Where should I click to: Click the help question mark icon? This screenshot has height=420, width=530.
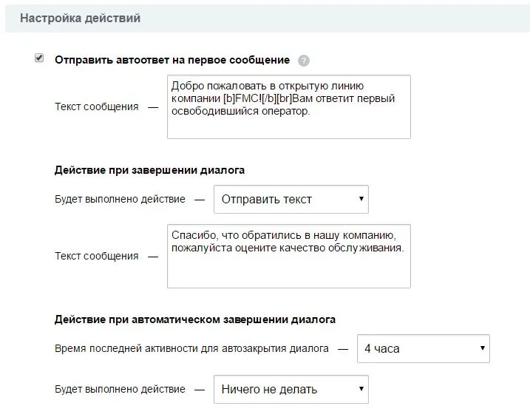304,61
